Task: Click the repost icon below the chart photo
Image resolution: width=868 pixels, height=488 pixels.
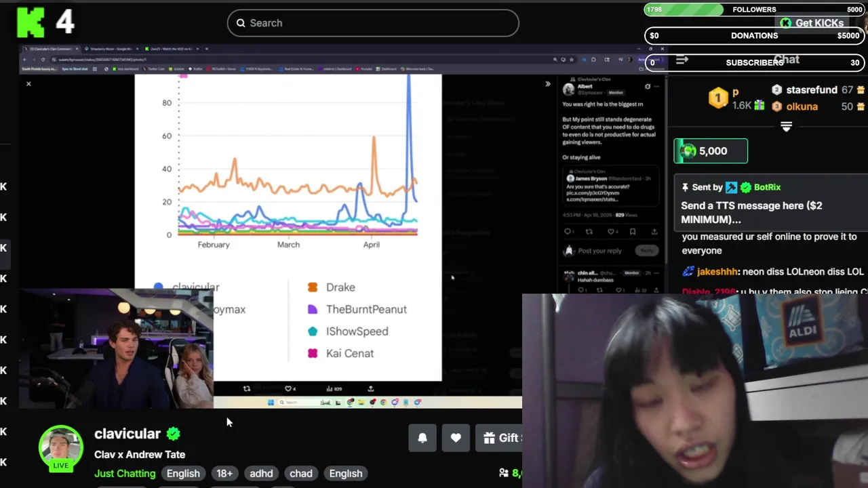Action: [x=247, y=388]
